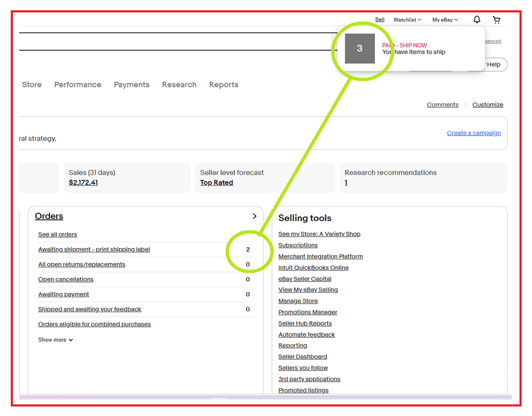The height and width of the screenshot is (416, 532).
Task: Open Orders eligible for combined purchases
Action: tap(94, 324)
